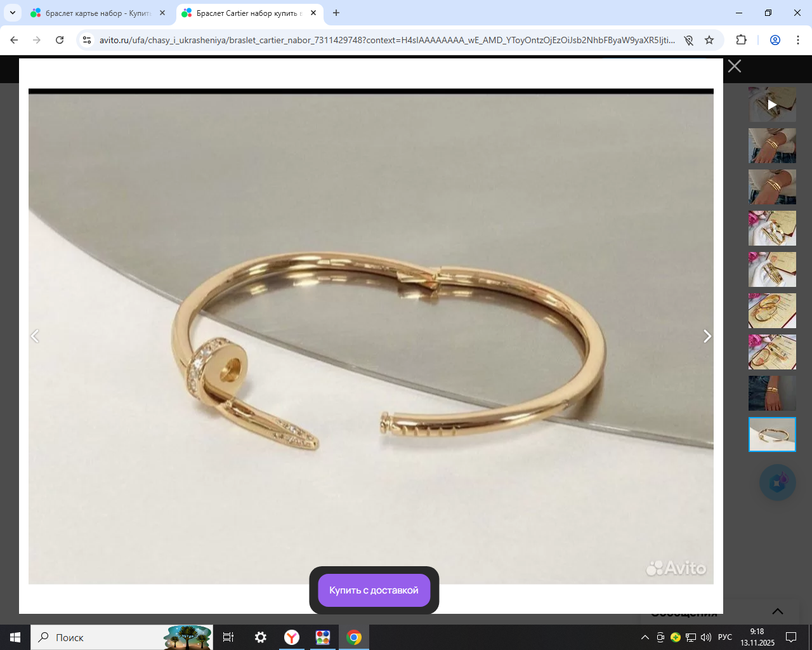812x650 pixels.
Task: Open Yandex Browser from the taskbar
Action: [292, 637]
